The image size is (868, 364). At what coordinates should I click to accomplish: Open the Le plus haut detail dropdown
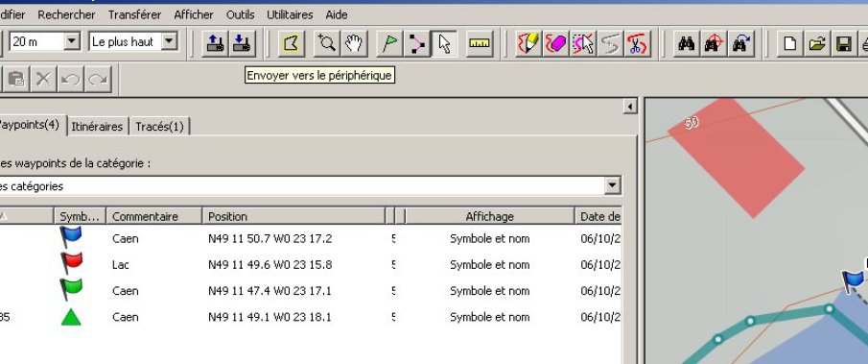[170, 41]
